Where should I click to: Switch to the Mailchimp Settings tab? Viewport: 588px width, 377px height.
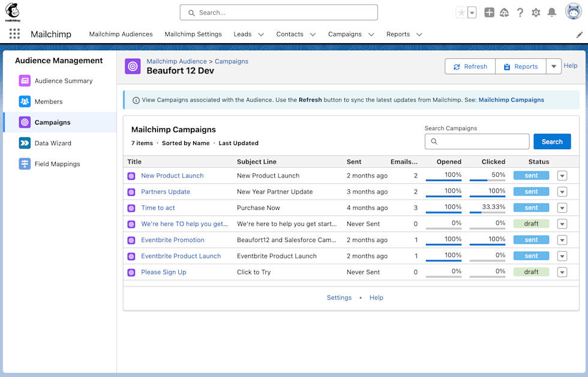193,34
